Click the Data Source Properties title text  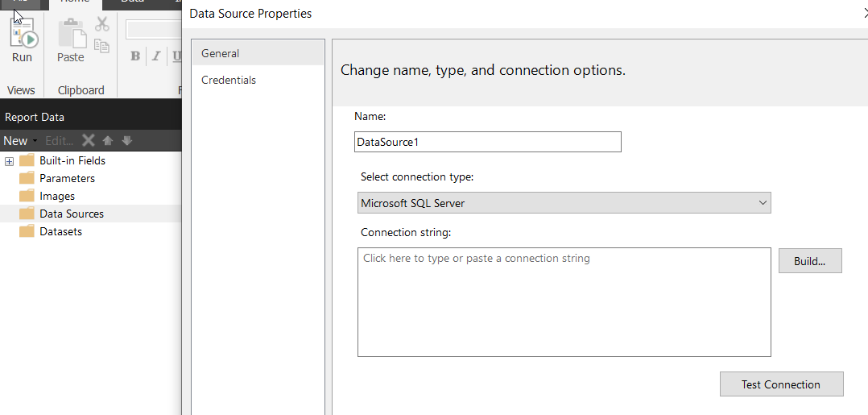click(250, 14)
